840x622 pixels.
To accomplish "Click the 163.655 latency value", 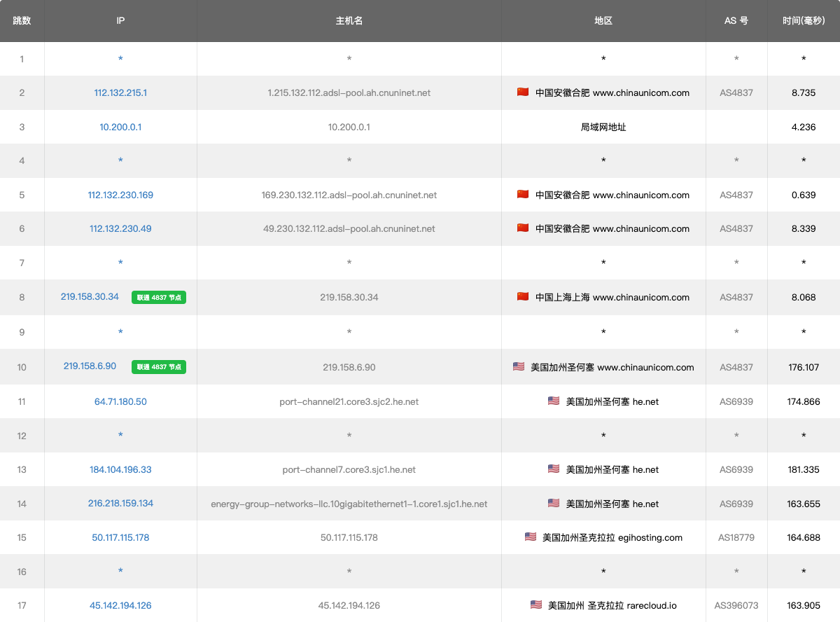I will coord(804,504).
